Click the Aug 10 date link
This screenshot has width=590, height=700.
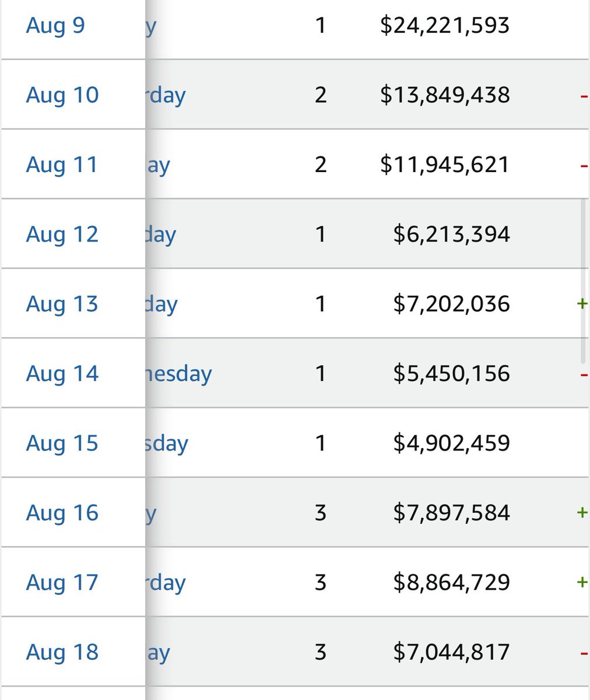pos(62,95)
